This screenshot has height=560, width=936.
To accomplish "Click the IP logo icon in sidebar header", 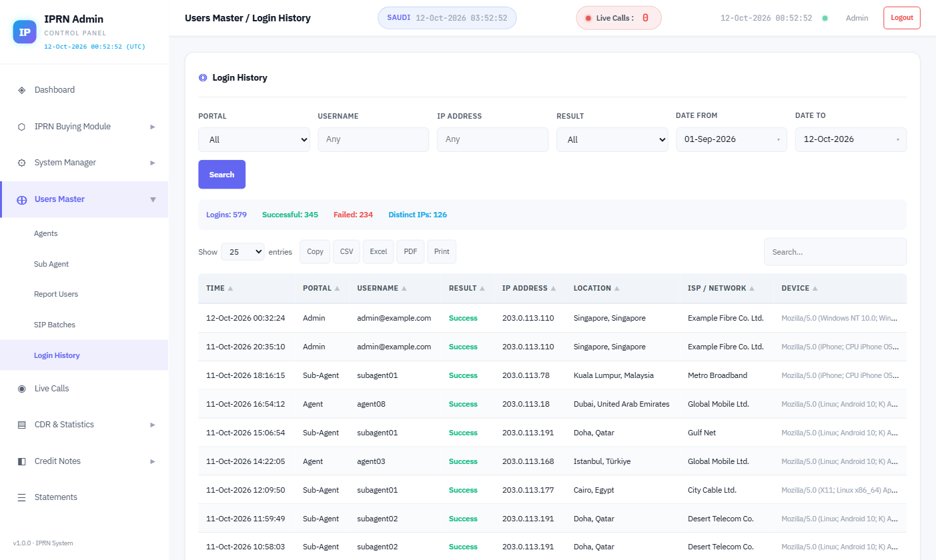I will 25,32.
